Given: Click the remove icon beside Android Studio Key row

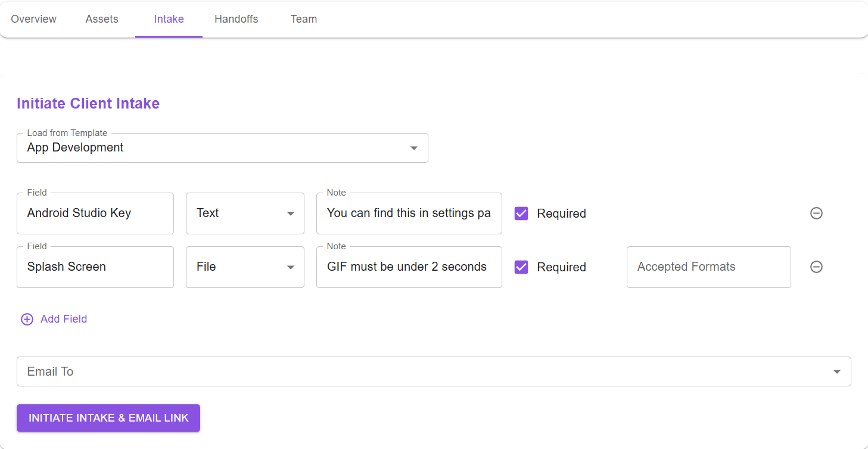Looking at the screenshot, I should [x=816, y=213].
